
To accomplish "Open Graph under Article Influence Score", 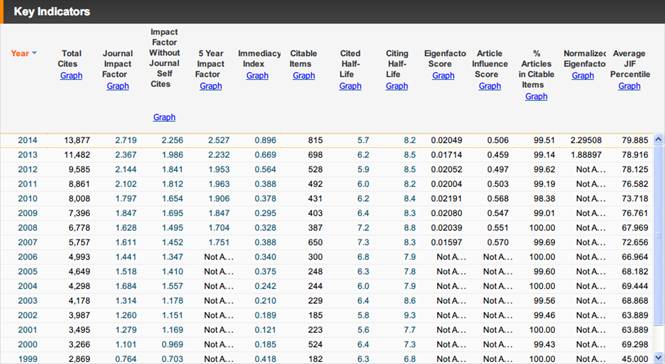I will 490,86.
